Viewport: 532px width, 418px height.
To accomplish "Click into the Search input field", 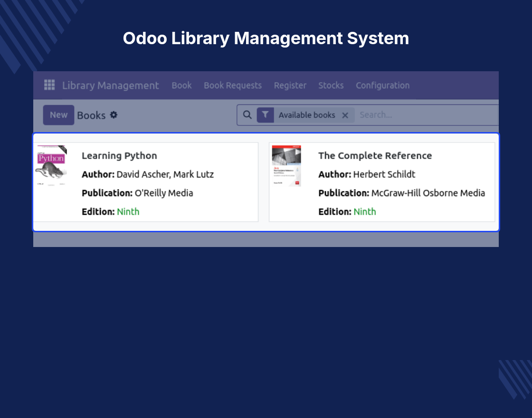I will (x=427, y=115).
